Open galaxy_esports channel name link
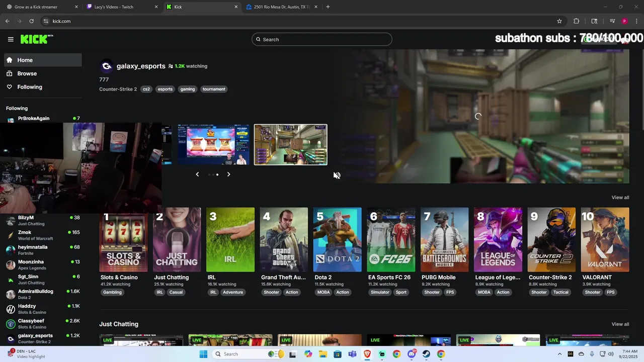This screenshot has height=362, width=644. coord(141,66)
